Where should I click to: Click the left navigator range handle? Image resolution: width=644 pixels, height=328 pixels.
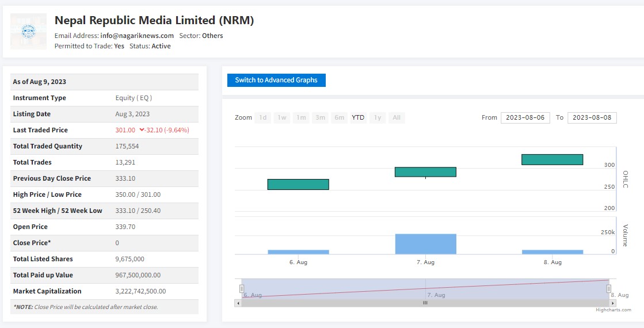point(242,288)
